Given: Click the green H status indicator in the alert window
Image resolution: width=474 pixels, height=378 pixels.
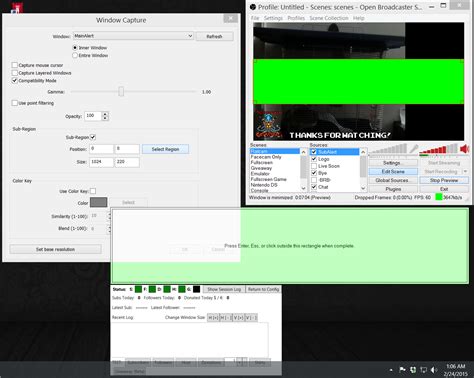Looking at the screenshot, I should point(182,289).
